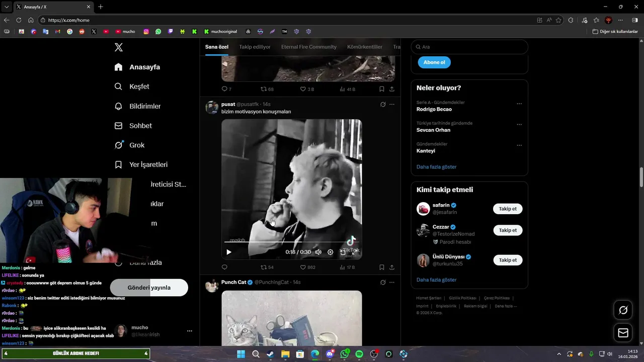The width and height of the screenshot is (644, 362).
Task: Open Spotify from the taskbar
Action: pos(359,354)
